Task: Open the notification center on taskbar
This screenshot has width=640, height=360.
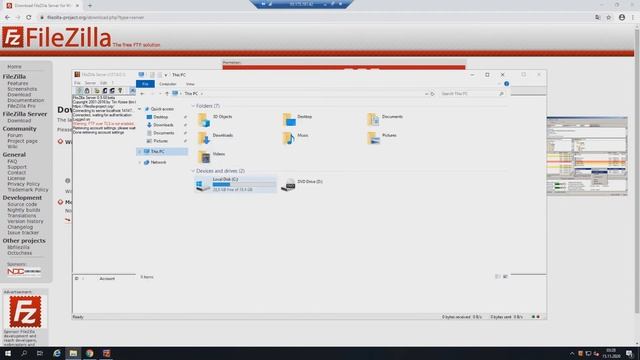Action: click(630, 353)
